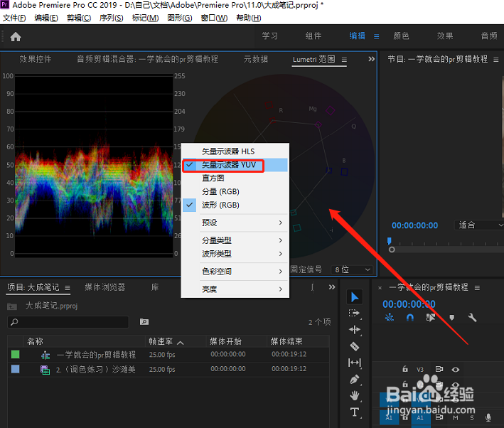Screen dimensions: 504x428
Task: Expand 色彩空间 submenu
Action: [235, 272]
